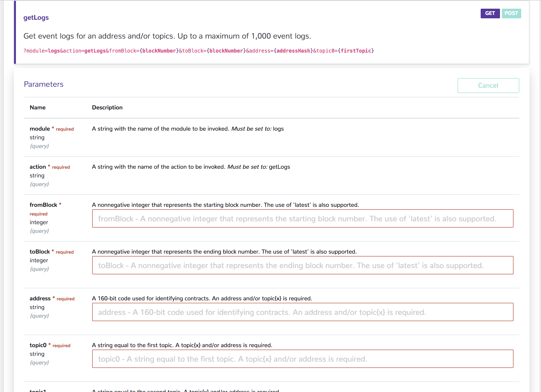Click the module parameter name
This screenshot has width=541, height=392.
[40, 129]
